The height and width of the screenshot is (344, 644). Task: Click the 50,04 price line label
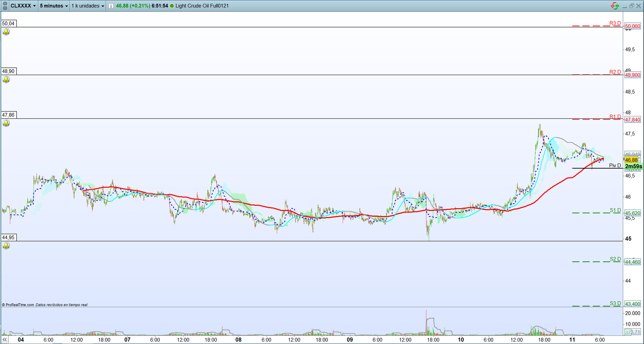point(9,23)
